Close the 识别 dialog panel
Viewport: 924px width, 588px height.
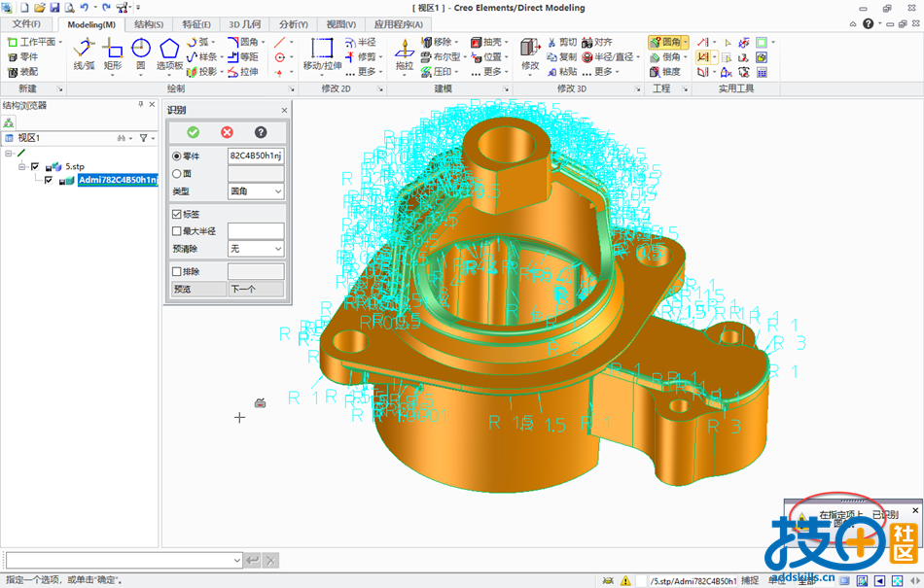click(284, 110)
